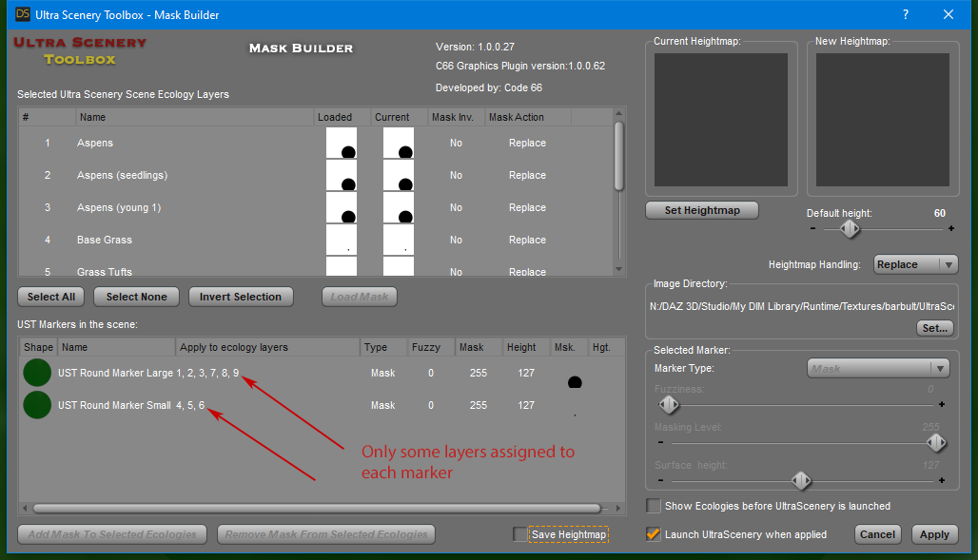Select the Aspens ecology layer row
Viewport: 978px width, 560px height.
(x=316, y=143)
